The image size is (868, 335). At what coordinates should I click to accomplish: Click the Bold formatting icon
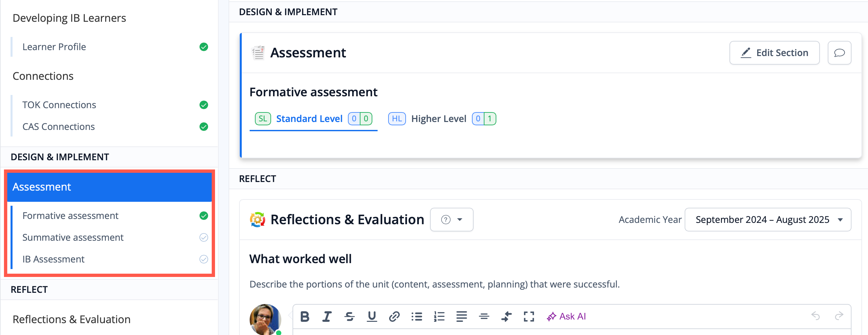(305, 317)
